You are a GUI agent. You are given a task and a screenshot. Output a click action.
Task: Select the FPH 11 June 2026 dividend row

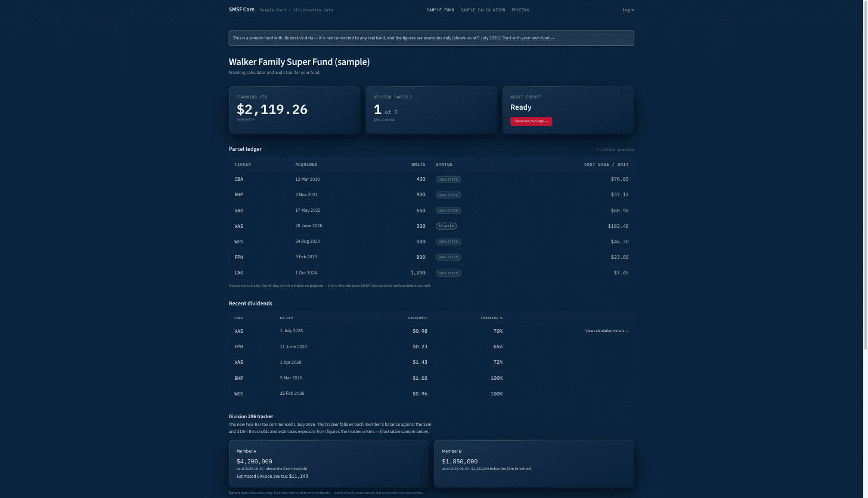[431, 347]
